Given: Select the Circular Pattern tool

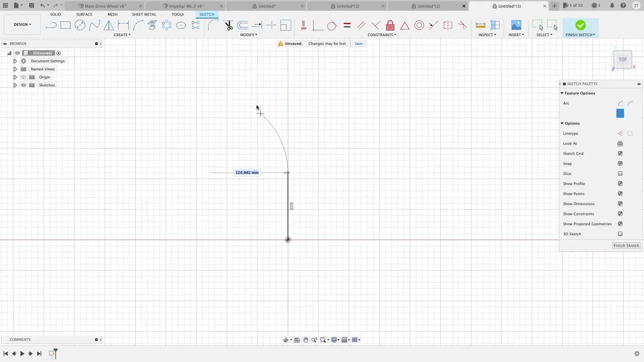Looking at the screenshot, I should tap(167, 25).
